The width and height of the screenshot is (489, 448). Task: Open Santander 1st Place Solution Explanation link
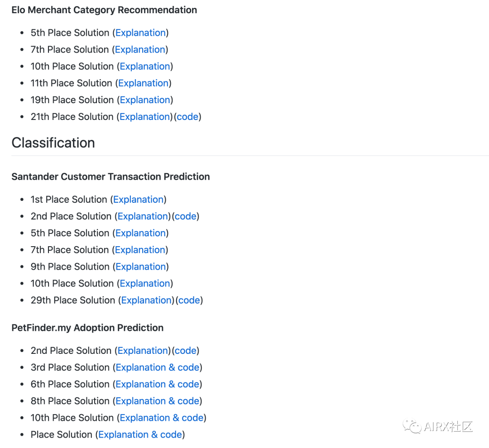point(139,200)
